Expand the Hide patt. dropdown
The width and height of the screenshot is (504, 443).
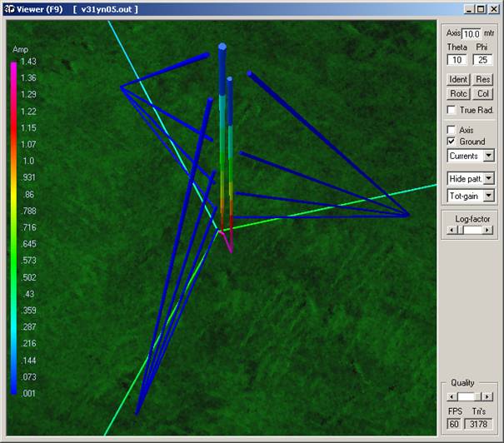click(488, 178)
